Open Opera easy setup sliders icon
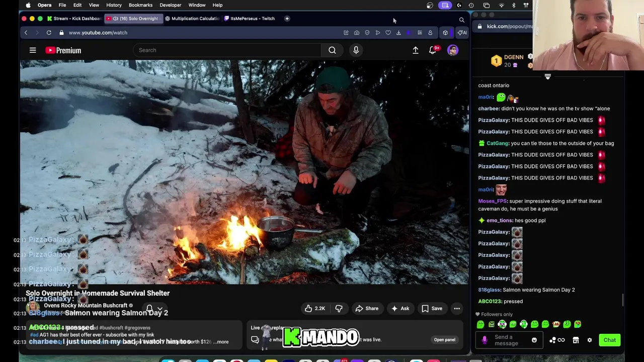The height and width of the screenshot is (362, 644). [420, 33]
